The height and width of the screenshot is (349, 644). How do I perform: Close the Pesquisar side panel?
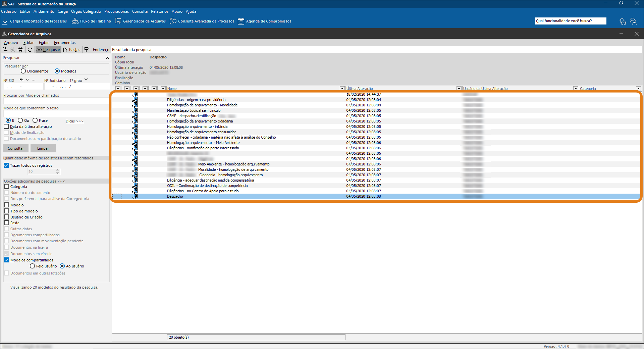[x=107, y=58]
